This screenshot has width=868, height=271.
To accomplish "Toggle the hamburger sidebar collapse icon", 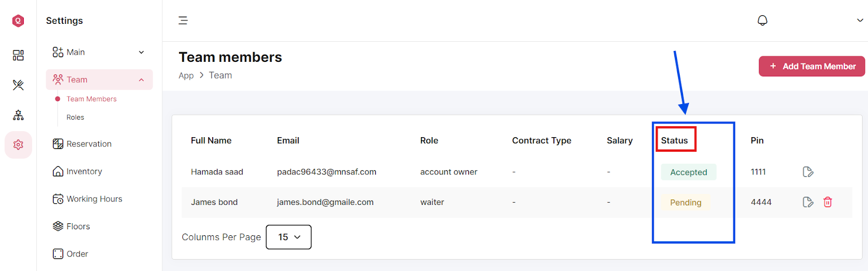I will pyautogui.click(x=183, y=21).
